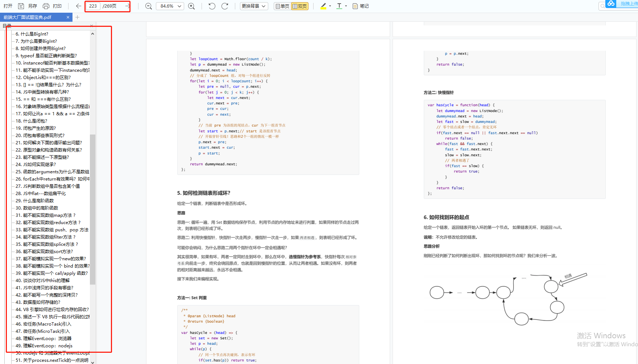Close the 目录 outline panel
638x364 pixels.
click(x=91, y=26)
